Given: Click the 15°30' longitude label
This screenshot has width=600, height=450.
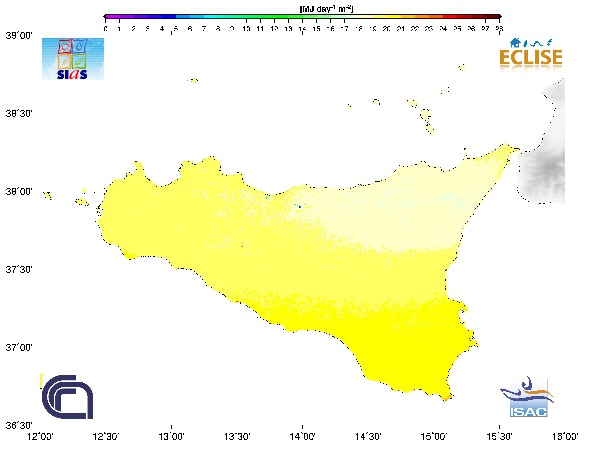Looking at the screenshot, I should point(499,437).
